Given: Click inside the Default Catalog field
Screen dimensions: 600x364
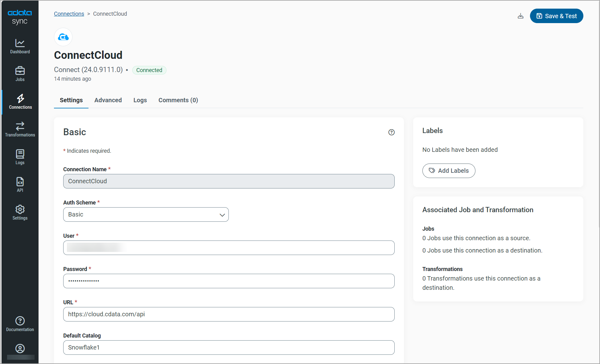Looking at the screenshot, I should tap(228, 347).
